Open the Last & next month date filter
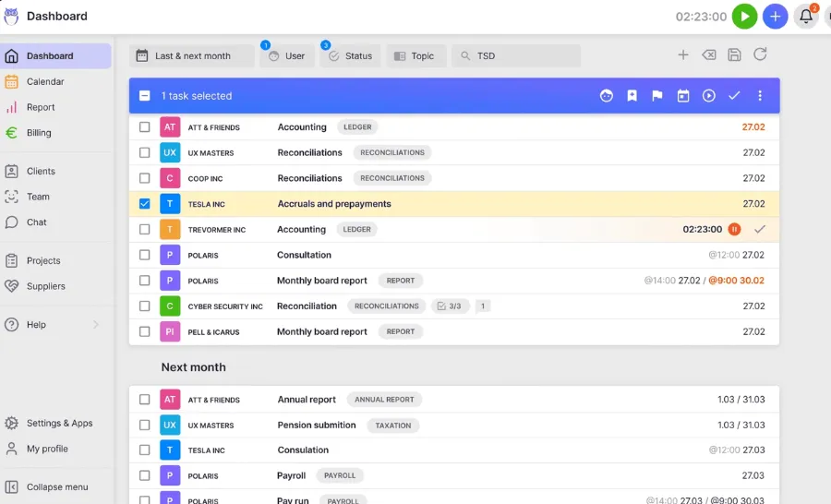This screenshot has width=831, height=504. tap(191, 55)
